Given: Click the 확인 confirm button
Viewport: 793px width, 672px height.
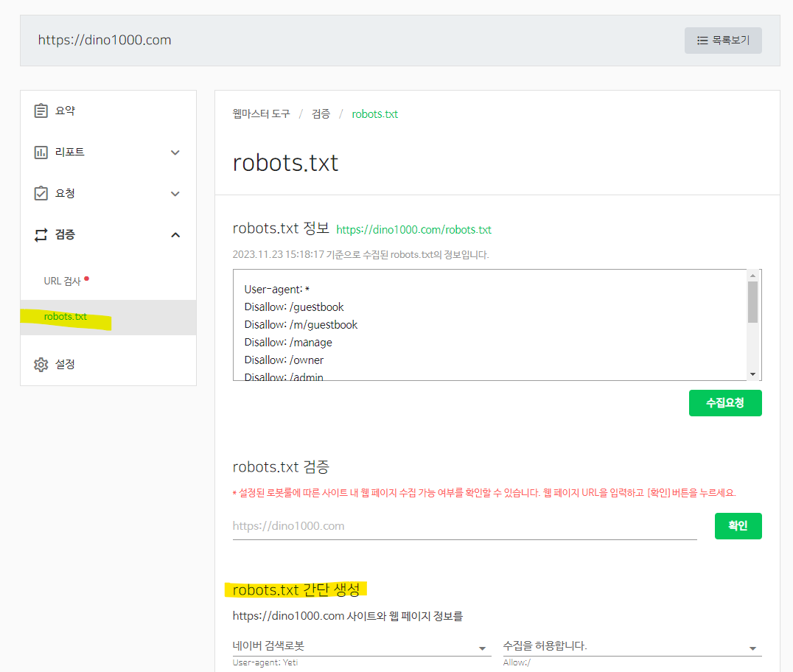Looking at the screenshot, I should coord(738,525).
